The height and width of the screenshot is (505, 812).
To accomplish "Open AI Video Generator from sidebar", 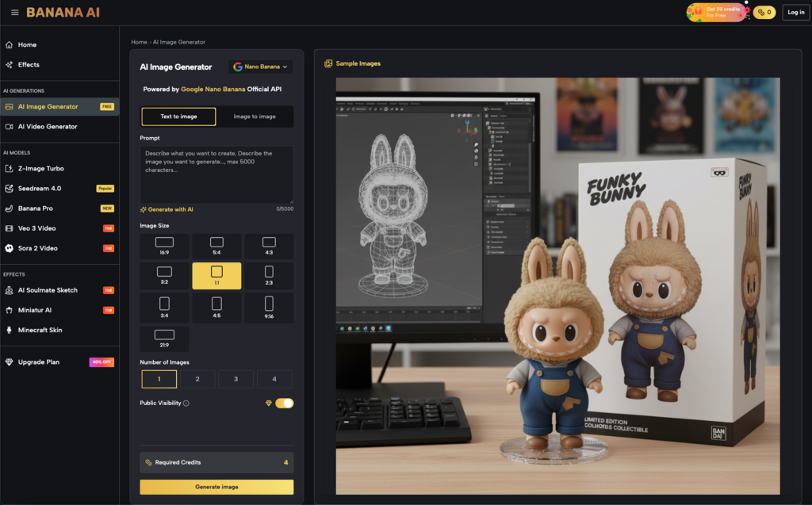I will click(x=48, y=126).
